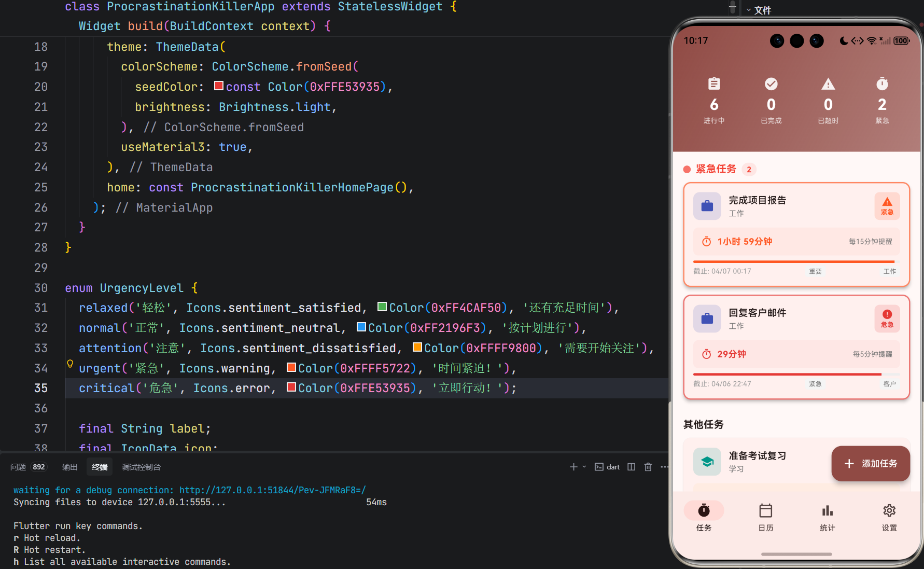The height and width of the screenshot is (569, 924).
Task: Click the emulator do-not-disturb moon icon
Action: point(844,40)
